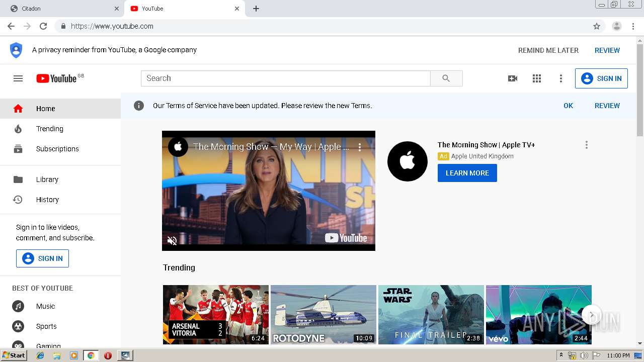Open the three-dot menu on the video player
This screenshot has width=644, height=362.
[360, 147]
